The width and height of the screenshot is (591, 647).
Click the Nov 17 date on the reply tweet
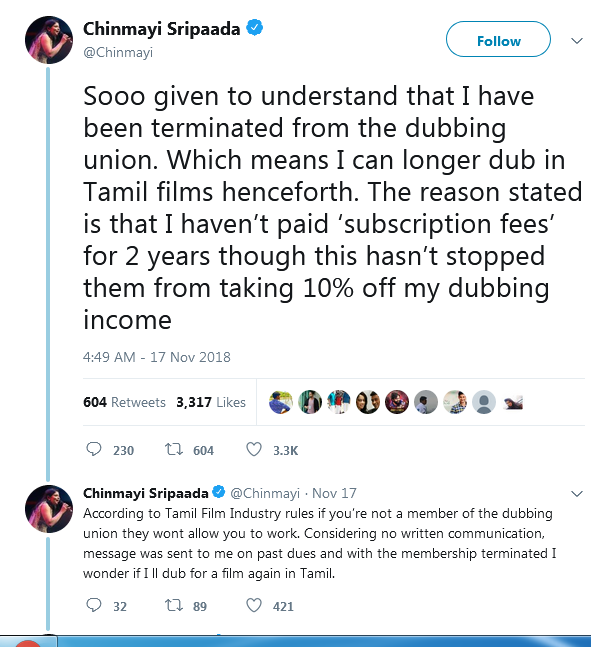tap(334, 493)
